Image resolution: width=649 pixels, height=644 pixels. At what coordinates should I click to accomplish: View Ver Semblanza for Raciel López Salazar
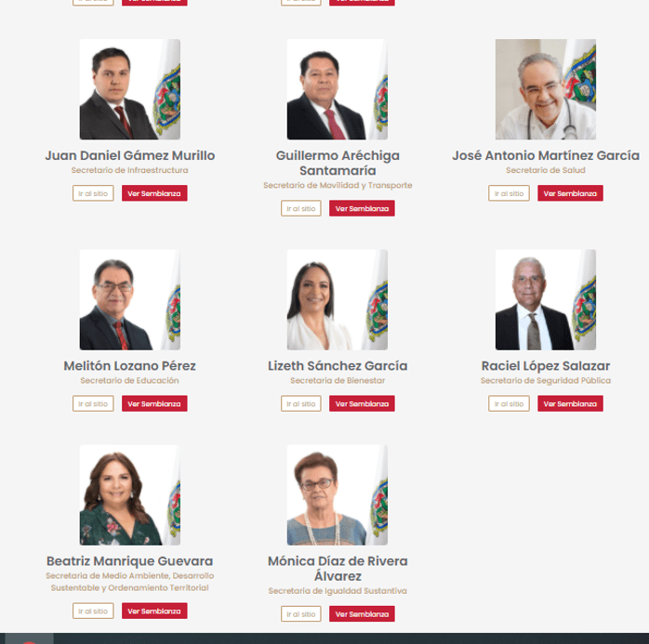point(570,403)
